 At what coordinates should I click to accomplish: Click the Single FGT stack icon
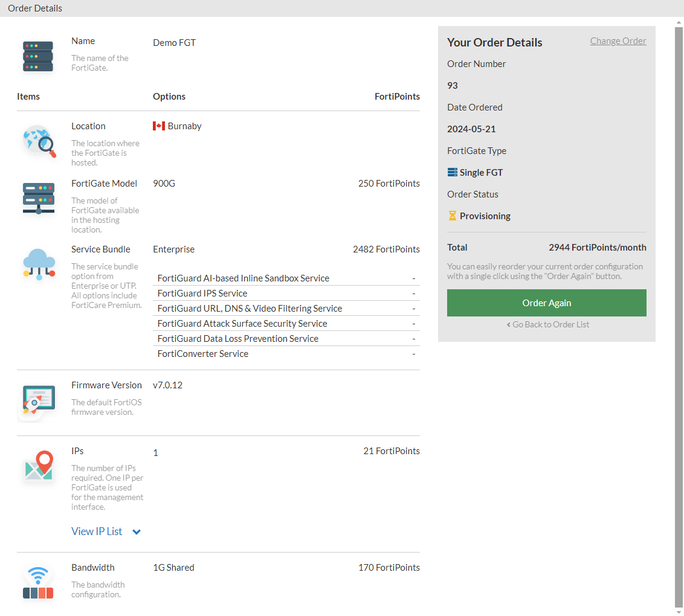[451, 172]
